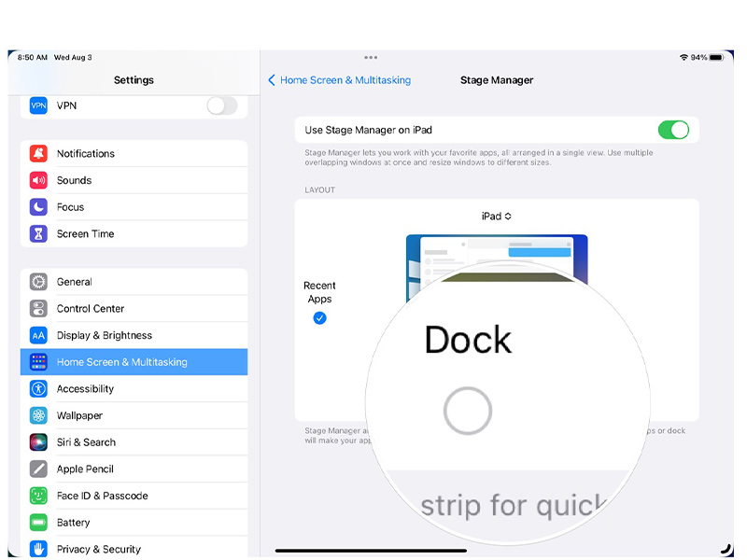Open Control Center settings
The width and height of the screenshot is (747, 560).
[134, 308]
